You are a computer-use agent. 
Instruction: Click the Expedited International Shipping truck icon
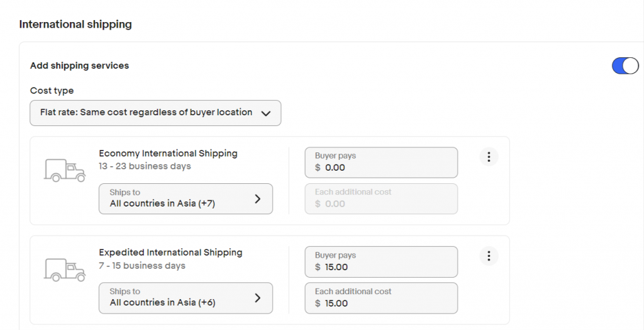tap(64, 269)
